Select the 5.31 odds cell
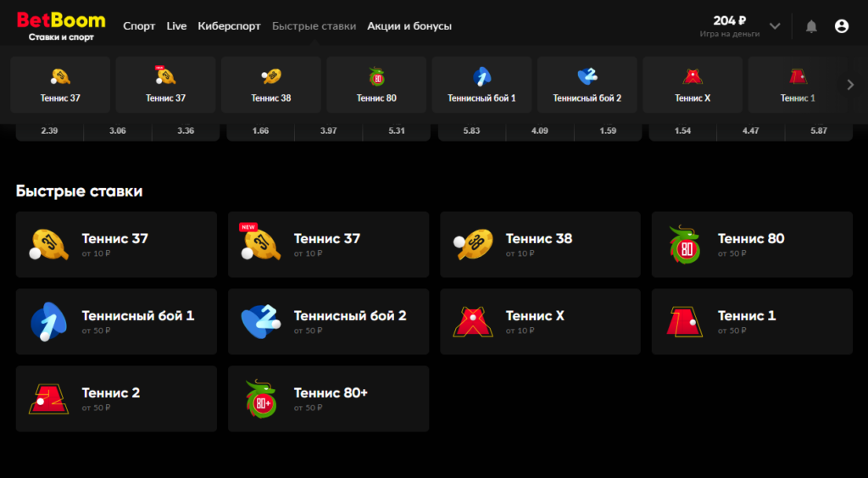The image size is (868, 478). point(397,131)
